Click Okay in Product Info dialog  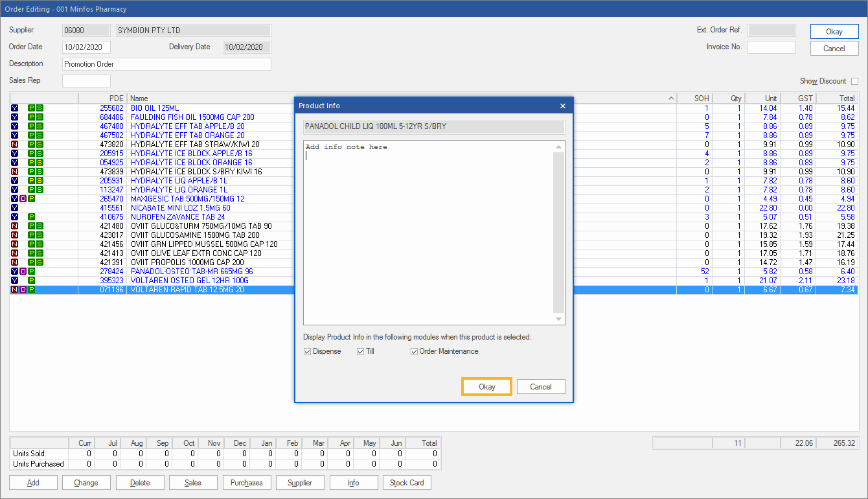pos(486,387)
